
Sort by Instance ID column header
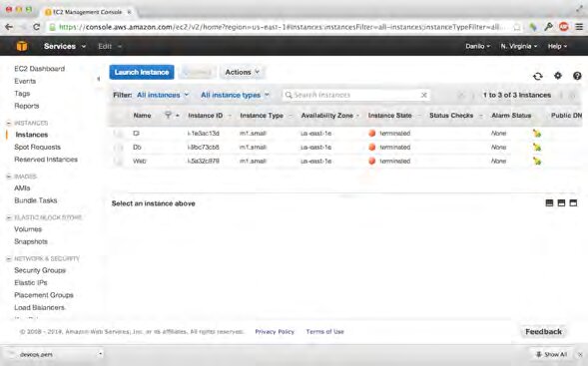[x=205, y=116]
